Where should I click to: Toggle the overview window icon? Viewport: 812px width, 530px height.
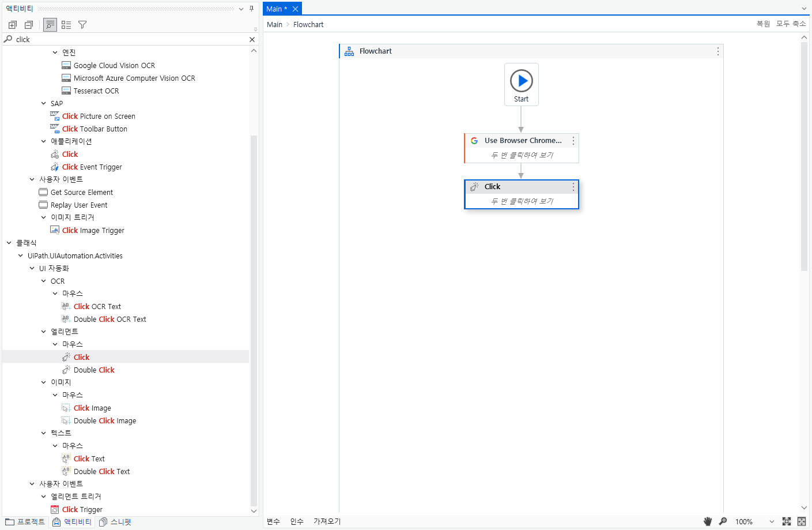802,521
